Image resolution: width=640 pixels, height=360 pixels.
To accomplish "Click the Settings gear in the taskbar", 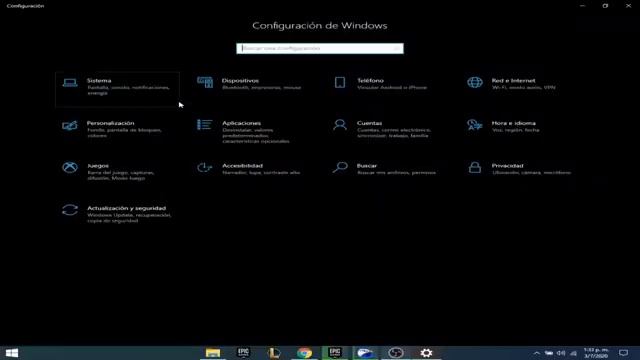I will pos(426,353).
